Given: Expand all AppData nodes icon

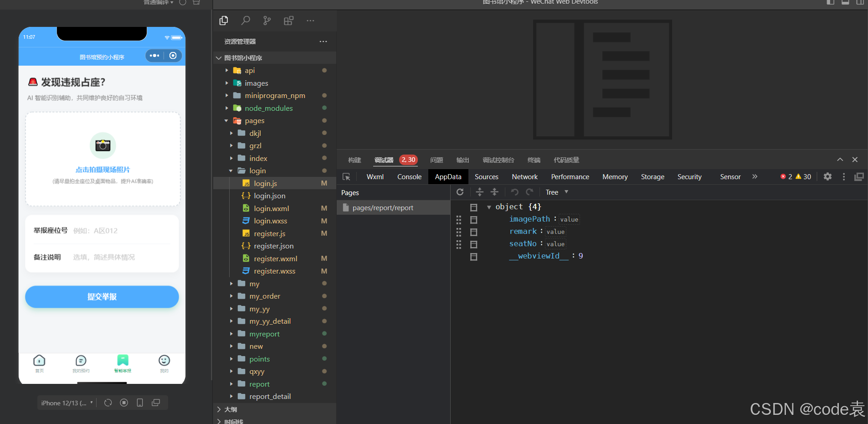Looking at the screenshot, I should coord(479,192).
